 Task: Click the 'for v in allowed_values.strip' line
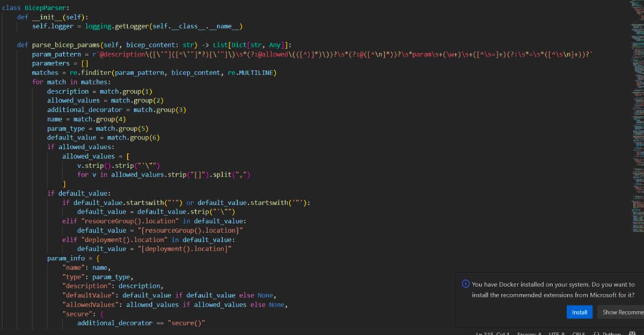164,175
